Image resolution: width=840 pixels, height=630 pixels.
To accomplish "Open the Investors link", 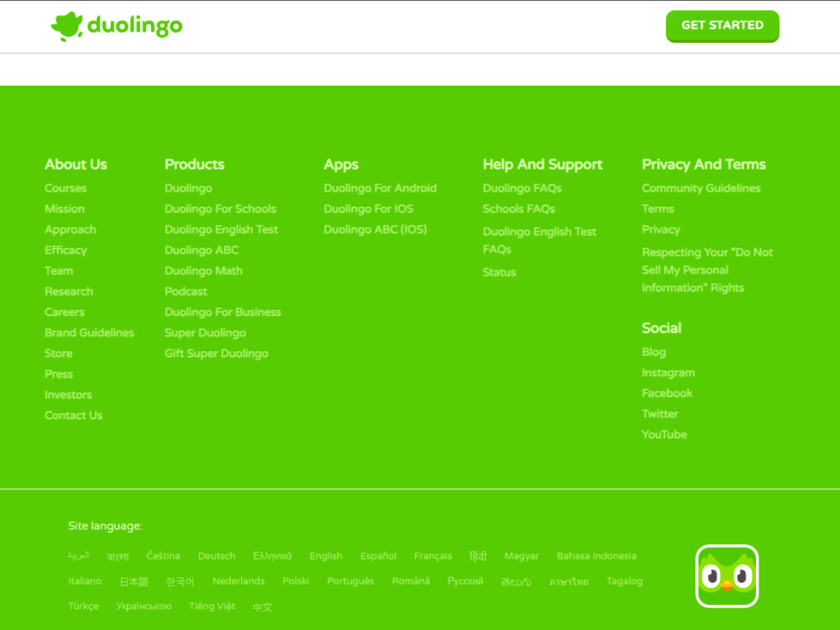I will 68,395.
